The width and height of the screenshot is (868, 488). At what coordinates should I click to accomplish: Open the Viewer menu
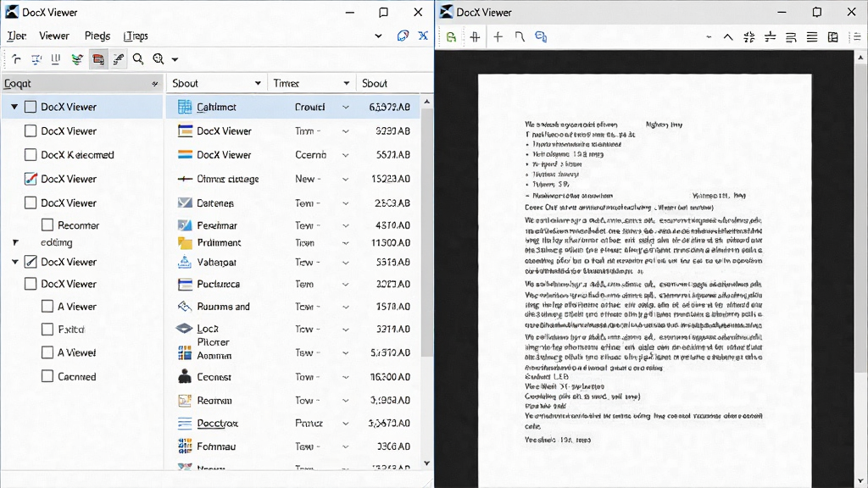click(x=54, y=36)
